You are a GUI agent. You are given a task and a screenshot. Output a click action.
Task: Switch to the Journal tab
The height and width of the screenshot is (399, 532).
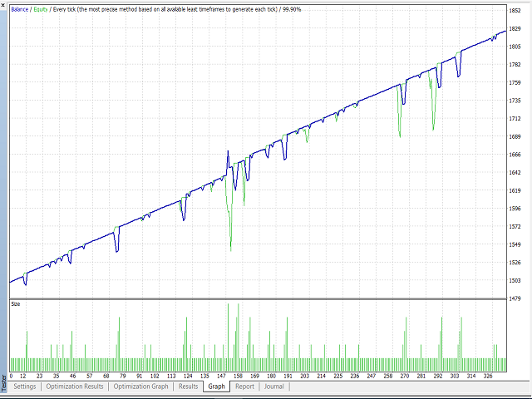coord(273,387)
